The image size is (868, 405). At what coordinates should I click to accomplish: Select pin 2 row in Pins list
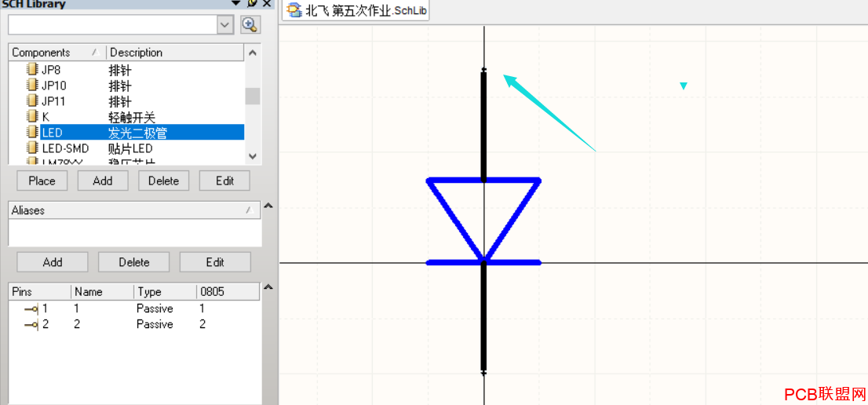coord(134,324)
